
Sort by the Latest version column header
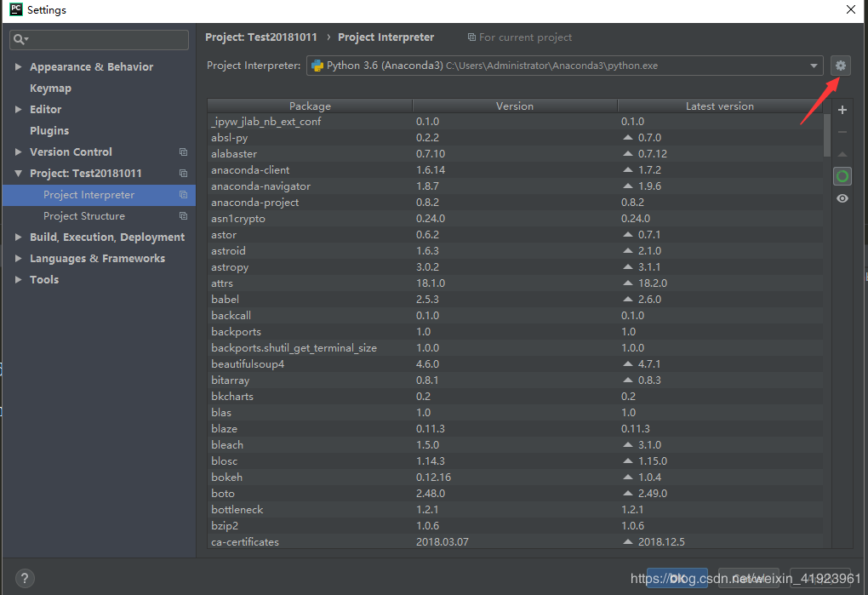point(720,106)
